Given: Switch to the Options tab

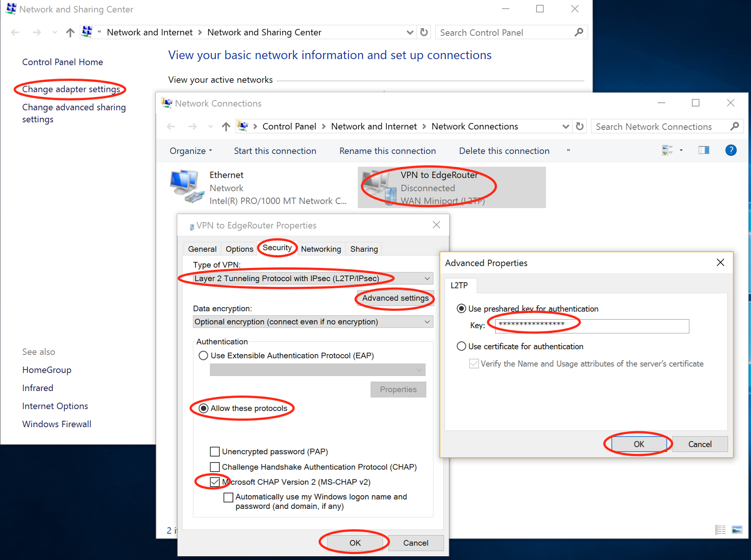Looking at the screenshot, I should (x=239, y=249).
